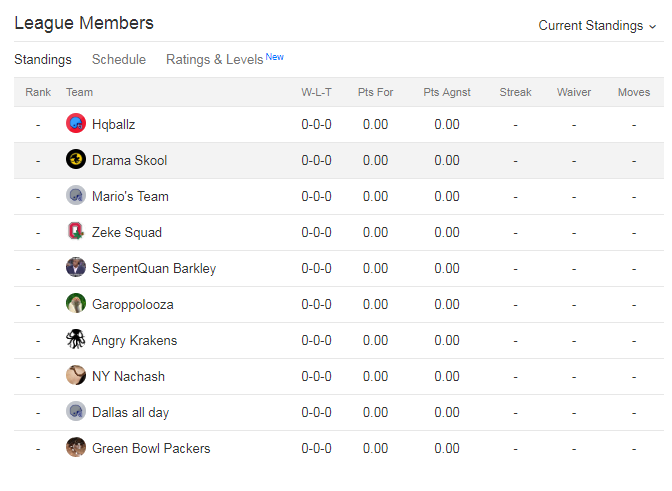Open the Hqballz team name link
672x491 pixels.
(x=114, y=124)
